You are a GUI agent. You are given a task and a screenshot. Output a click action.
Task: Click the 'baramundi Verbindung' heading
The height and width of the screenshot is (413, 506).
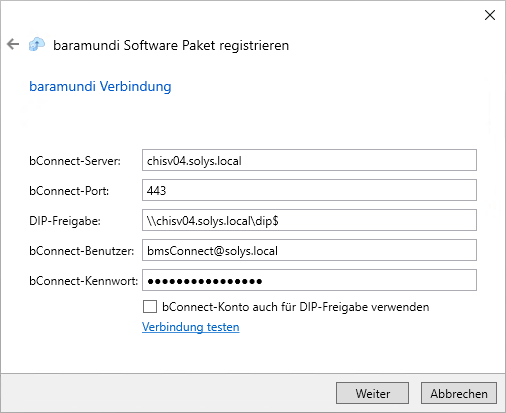click(x=100, y=86)
